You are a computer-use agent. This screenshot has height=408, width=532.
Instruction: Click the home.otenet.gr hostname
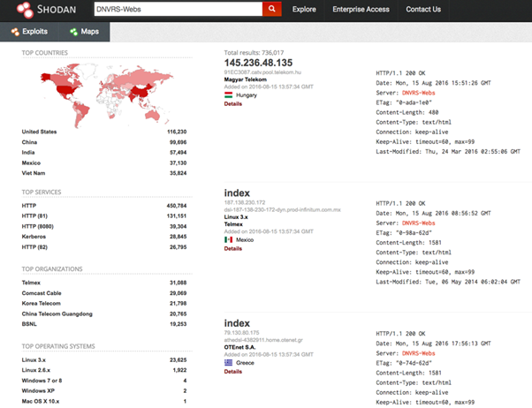pos(263,340)
